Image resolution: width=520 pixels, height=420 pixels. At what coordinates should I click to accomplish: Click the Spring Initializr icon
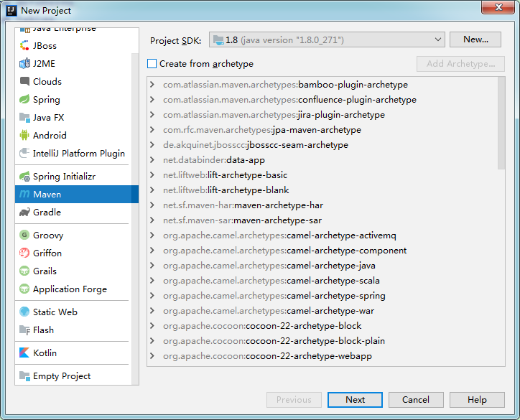point(25,176)
